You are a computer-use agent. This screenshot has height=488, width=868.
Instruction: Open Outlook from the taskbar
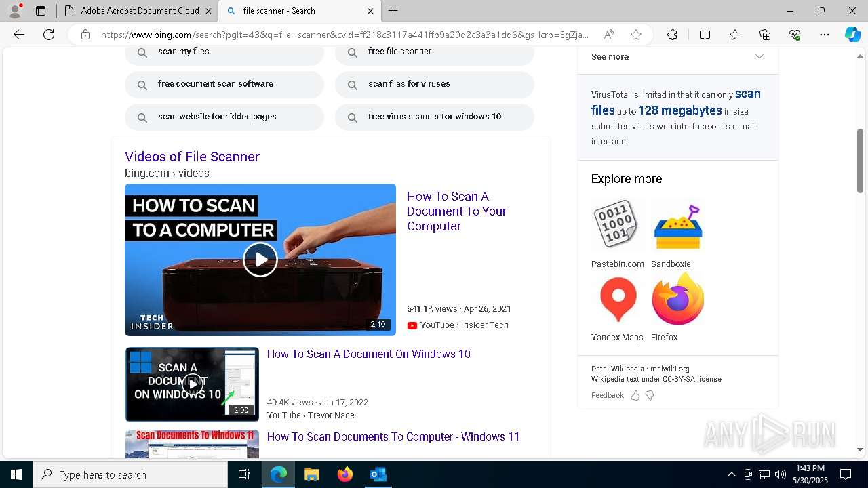378,474
